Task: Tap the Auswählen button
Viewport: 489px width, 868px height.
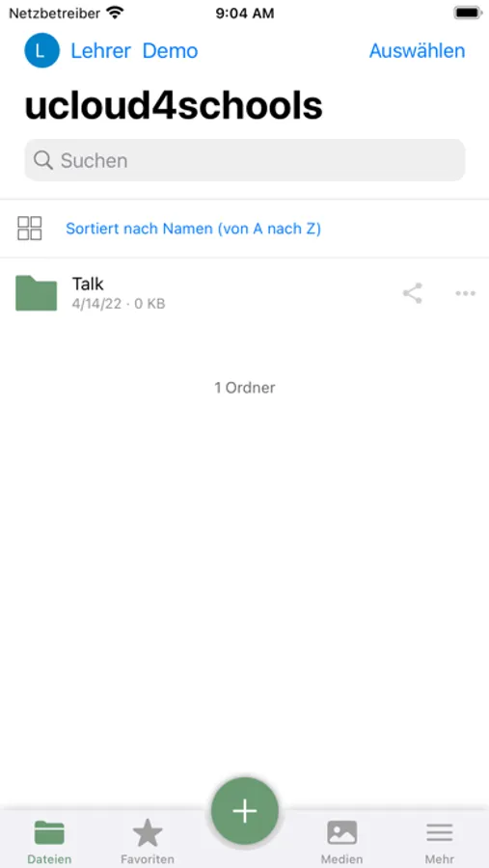Action: tap(417, 51)
